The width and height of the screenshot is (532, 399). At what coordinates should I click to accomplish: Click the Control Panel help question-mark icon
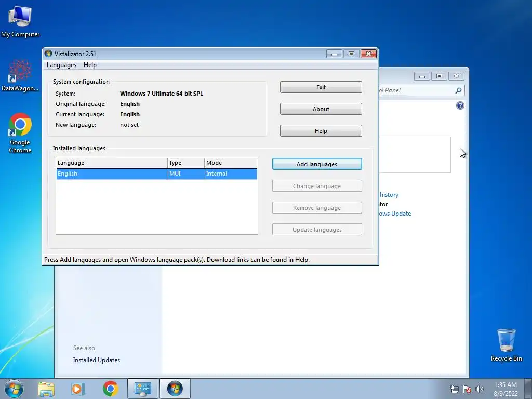(x=460, y=105)
